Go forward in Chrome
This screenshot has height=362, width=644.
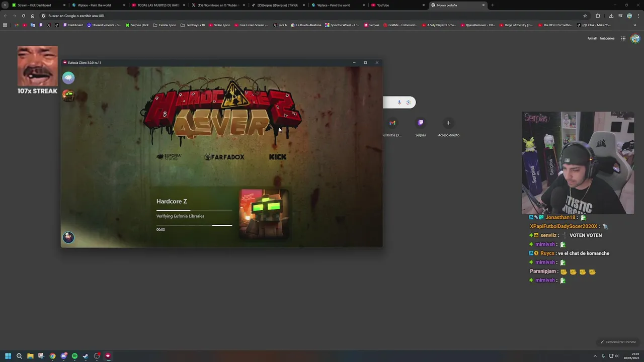click(x=14, y=16)
